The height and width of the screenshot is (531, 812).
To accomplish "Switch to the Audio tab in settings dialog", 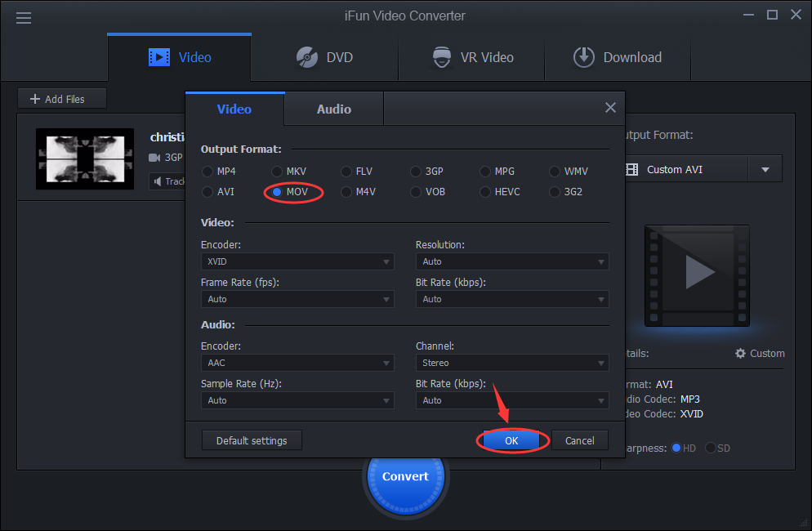I will coord(334,109).
